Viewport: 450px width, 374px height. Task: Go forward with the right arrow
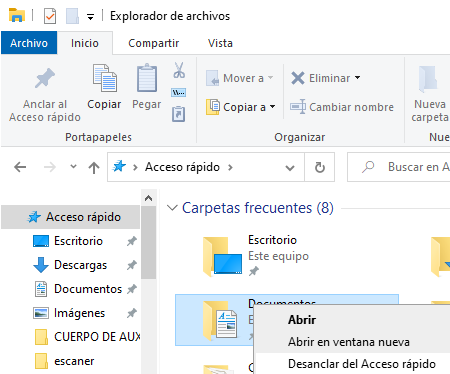tap(50, 167)
